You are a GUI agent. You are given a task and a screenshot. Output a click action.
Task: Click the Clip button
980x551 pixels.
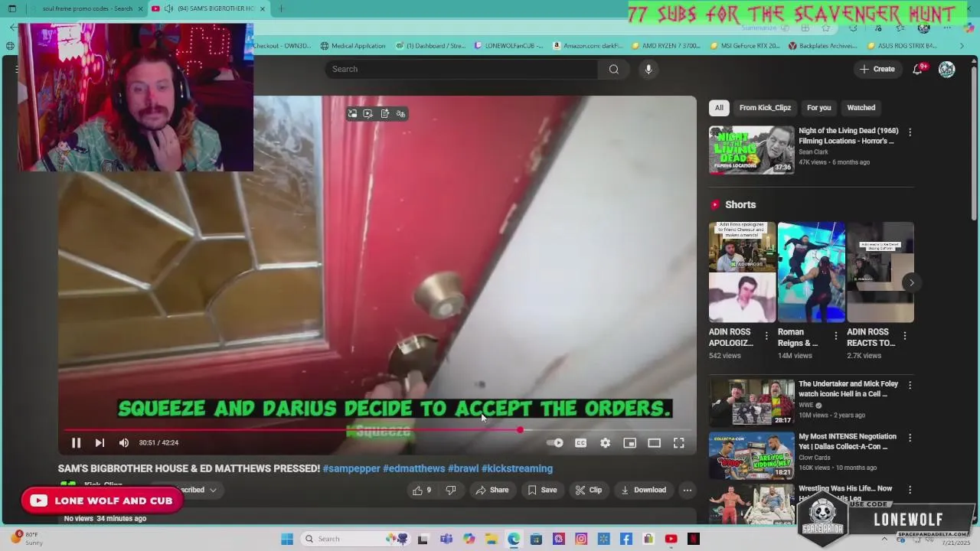coord(588,491)
